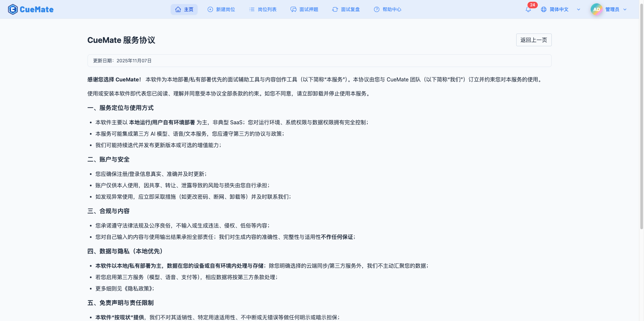The image size is (644, 321).
Task: Expand the 管理员 account dropdown
Action: (625, 9)
